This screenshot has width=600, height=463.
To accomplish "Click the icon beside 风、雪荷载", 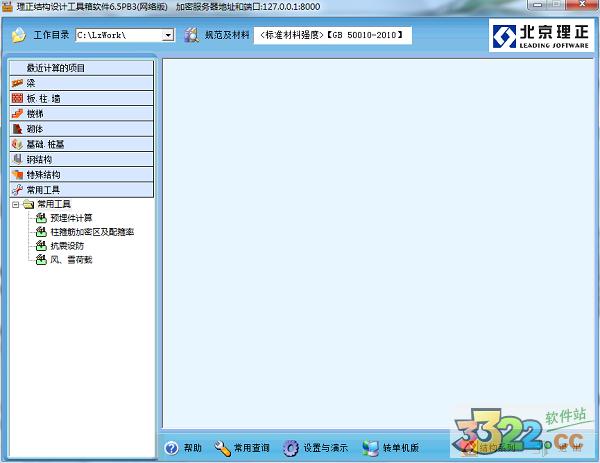I will point(41,260).
